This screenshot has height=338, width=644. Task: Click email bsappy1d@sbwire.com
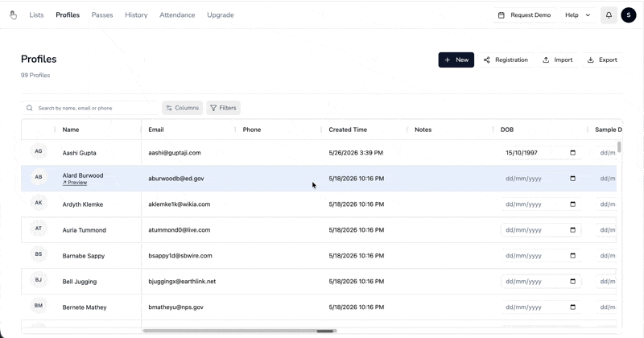click(180, 255)
